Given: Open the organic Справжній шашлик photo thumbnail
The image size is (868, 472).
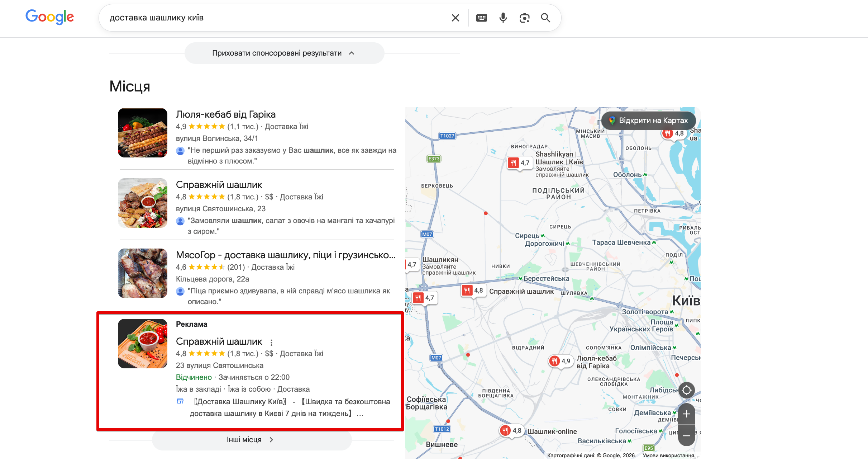Looking at the screenshot, I should [x=143, y=203].
